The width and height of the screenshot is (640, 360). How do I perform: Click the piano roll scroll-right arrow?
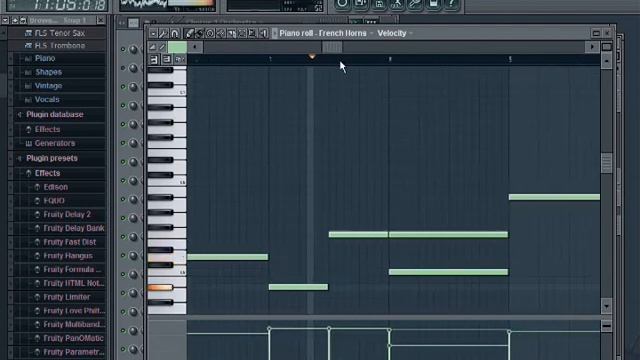592,47
